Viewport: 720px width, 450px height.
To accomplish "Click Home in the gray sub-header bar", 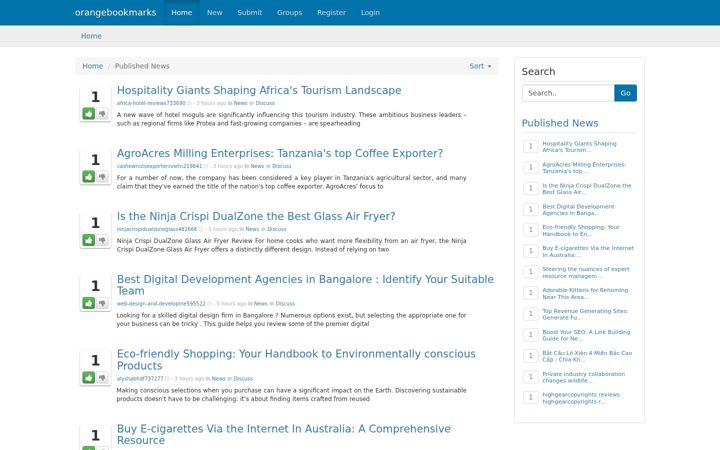I will pyautogui.click(x=91, y=36).
